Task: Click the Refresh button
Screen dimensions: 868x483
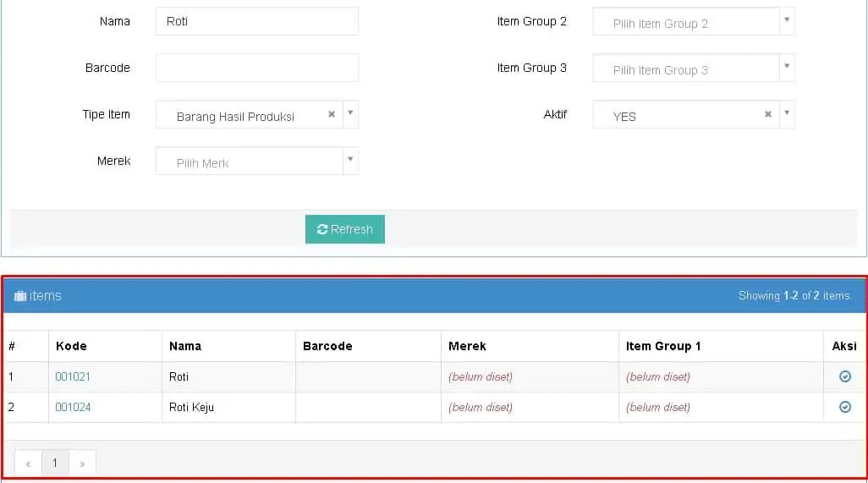Action: click(345, 229)
